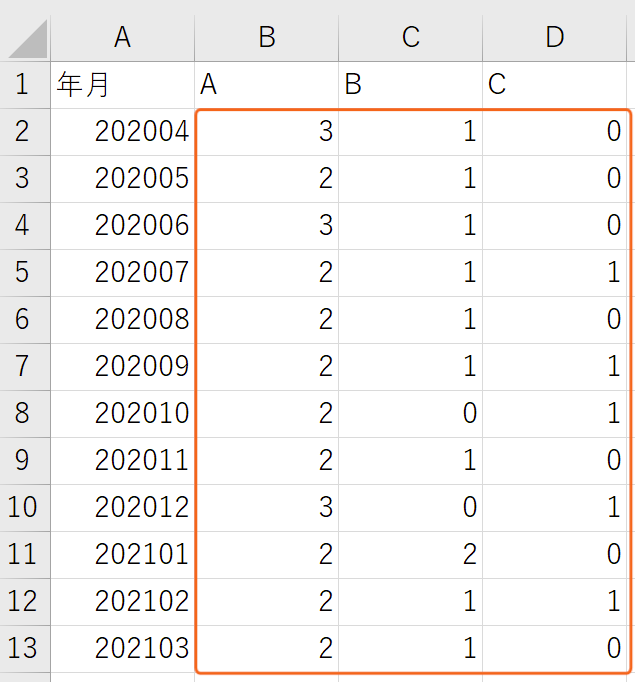This screenshot has height=682, width=635.
Task: Select row 1 header
Action: pyautogui.click(x=25, y=85)
